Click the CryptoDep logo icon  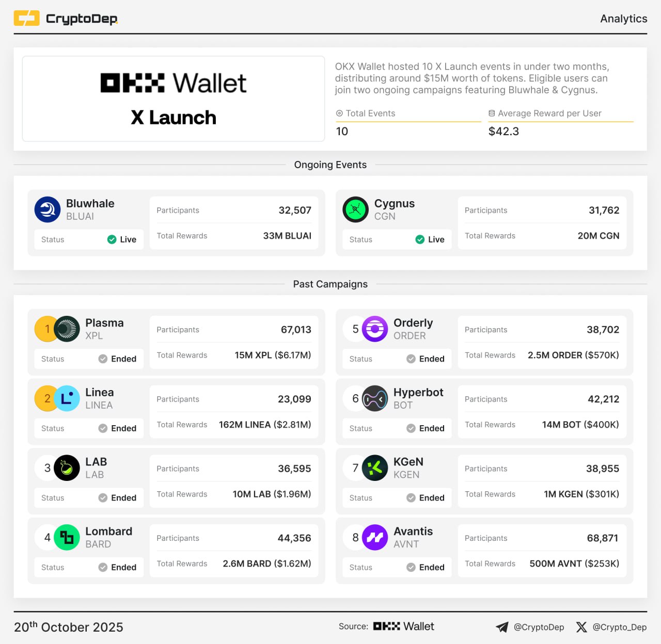pyautogui.click(x=26, y=19)
